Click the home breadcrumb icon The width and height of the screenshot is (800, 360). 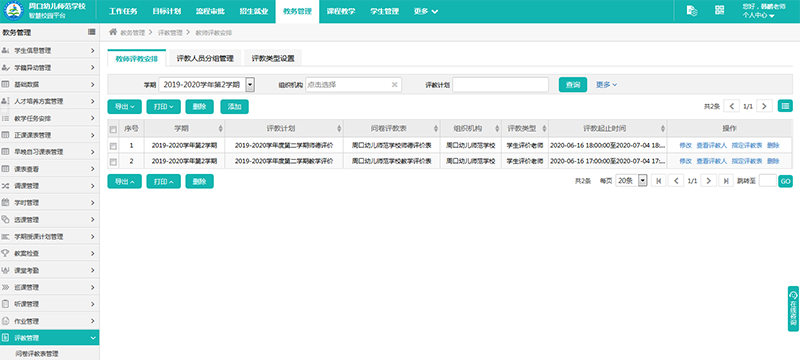point(113,32)
